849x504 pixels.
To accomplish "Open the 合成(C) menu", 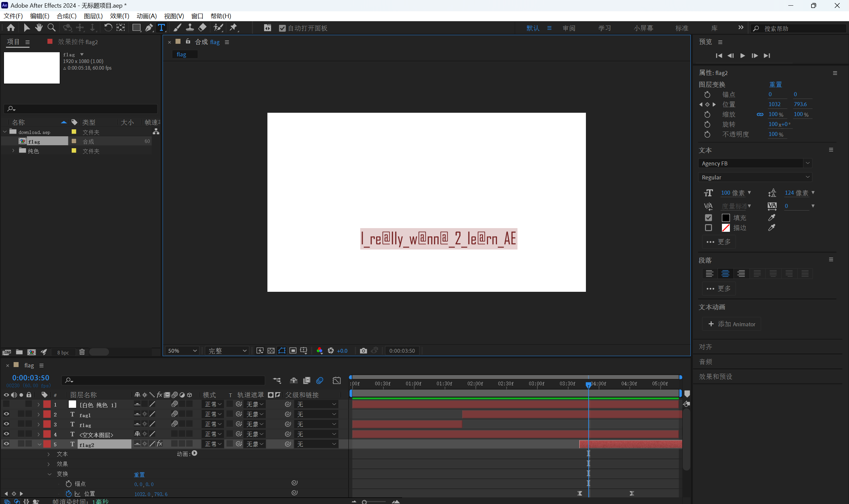I will (x=67, y=16).
